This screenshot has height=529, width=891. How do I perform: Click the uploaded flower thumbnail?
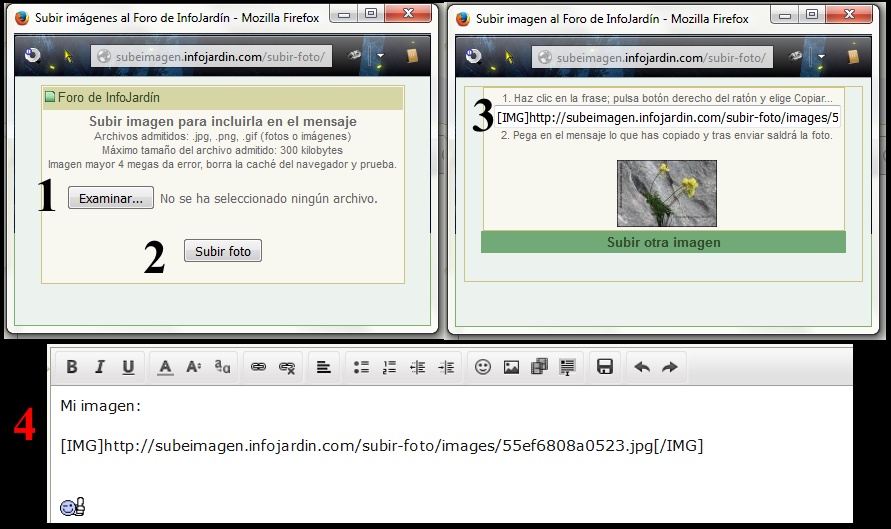[667, 193]
